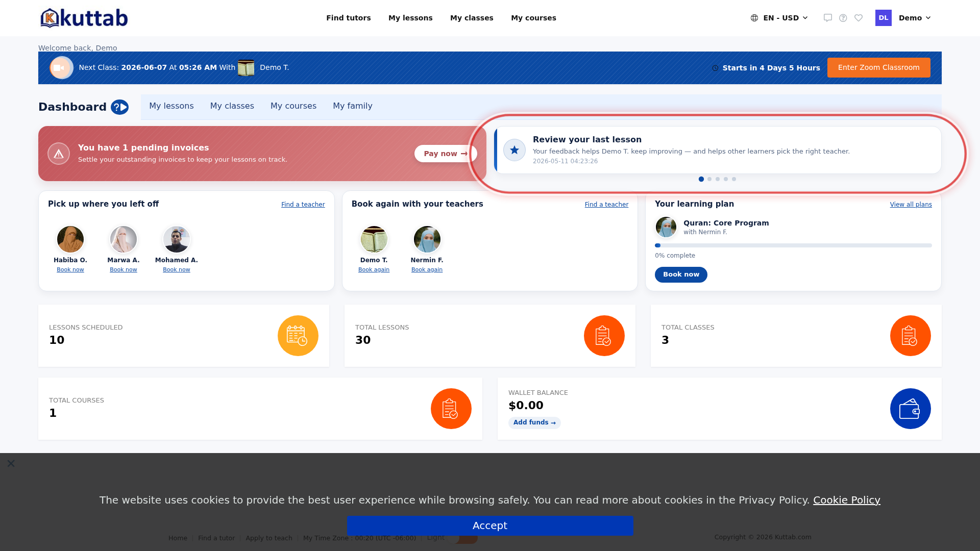
Task: Open My classes in top navigation
Action: tap(472, 18)
